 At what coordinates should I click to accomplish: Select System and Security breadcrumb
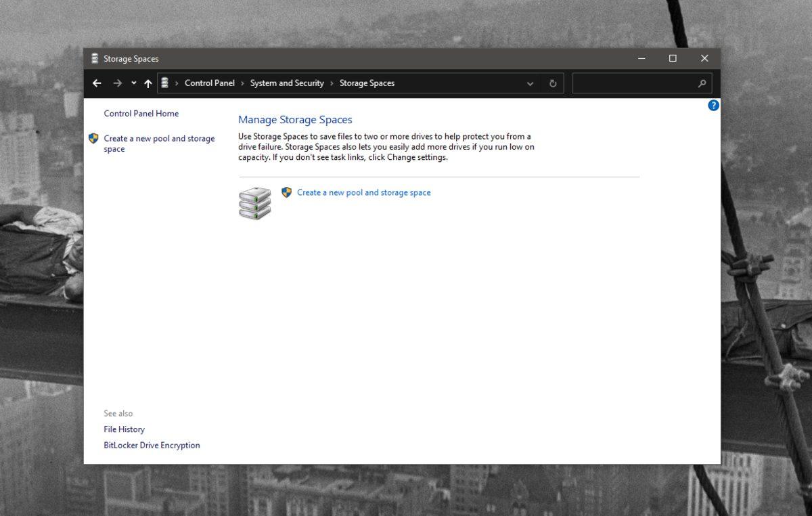[287, 83]
